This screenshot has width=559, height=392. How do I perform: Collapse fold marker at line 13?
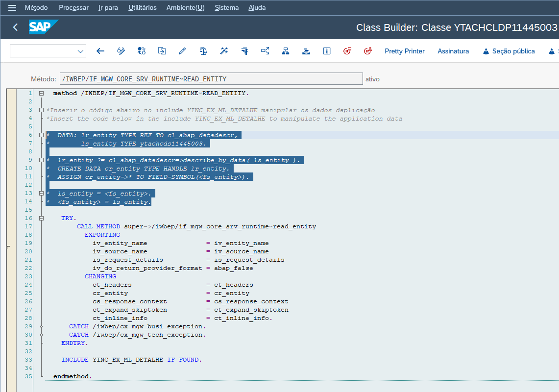pyautogui.click(x=41, y=194)
